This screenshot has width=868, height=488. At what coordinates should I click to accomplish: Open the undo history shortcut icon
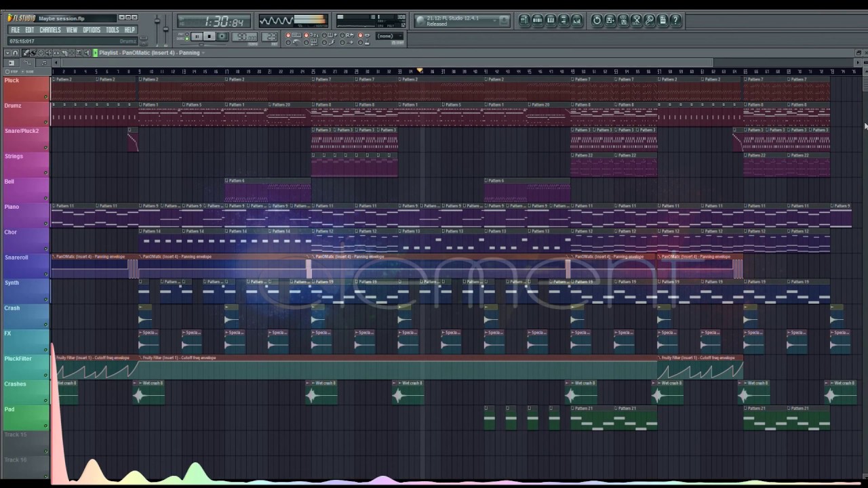coord(597,20)
